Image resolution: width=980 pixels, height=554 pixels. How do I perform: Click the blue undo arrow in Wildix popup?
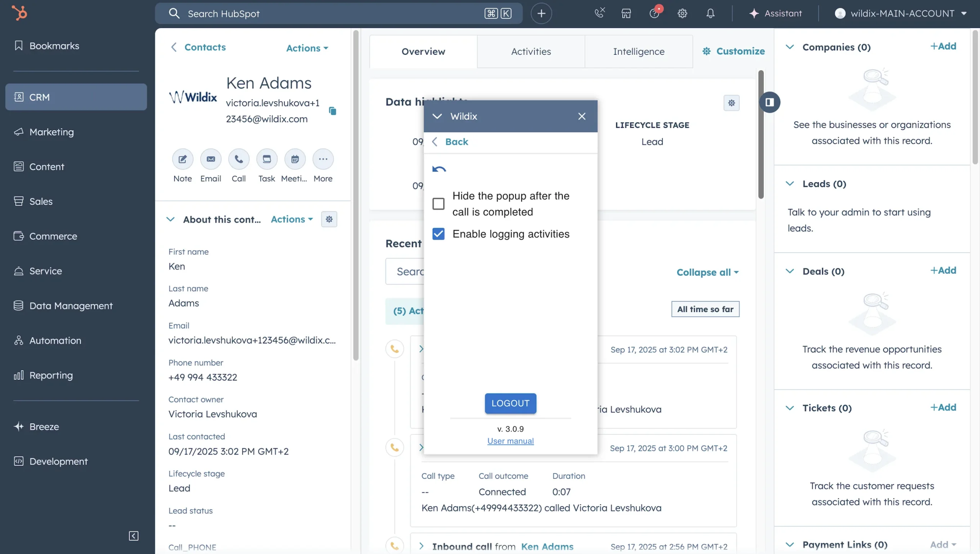click(x=439, y=169)
